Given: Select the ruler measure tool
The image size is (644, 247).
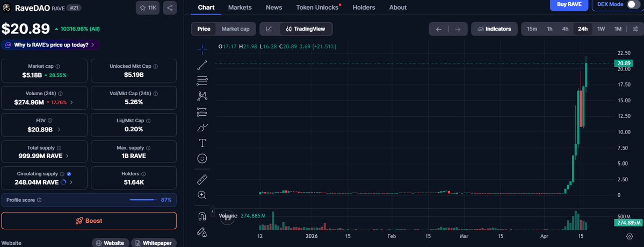Looking at the screenshot, I should click(202, 180).
